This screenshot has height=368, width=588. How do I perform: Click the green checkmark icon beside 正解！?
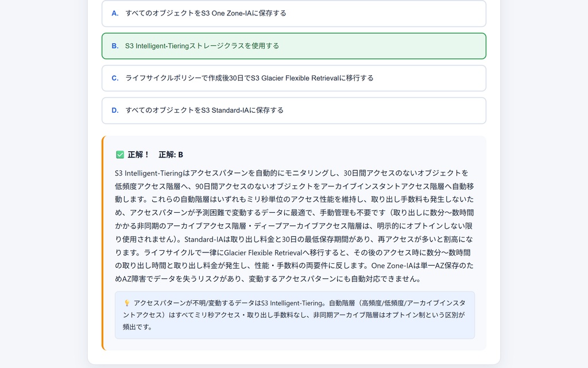(x=120, y=155)
